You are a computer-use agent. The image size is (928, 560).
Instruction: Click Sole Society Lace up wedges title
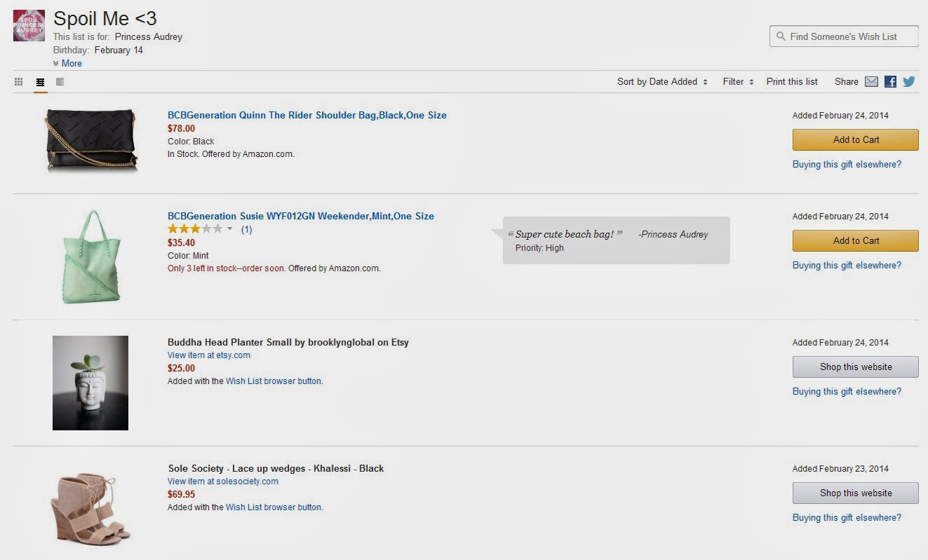click(x=276, y=468)
